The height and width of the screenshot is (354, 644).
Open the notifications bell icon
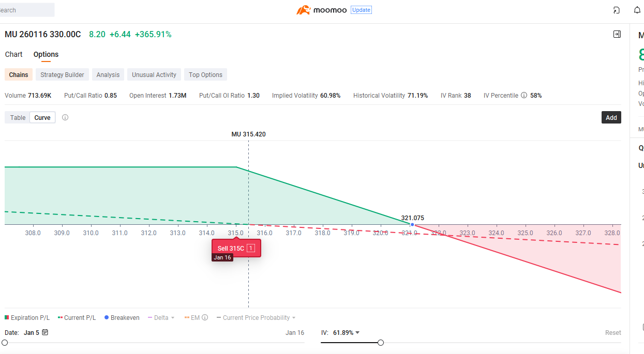(637, 10)
